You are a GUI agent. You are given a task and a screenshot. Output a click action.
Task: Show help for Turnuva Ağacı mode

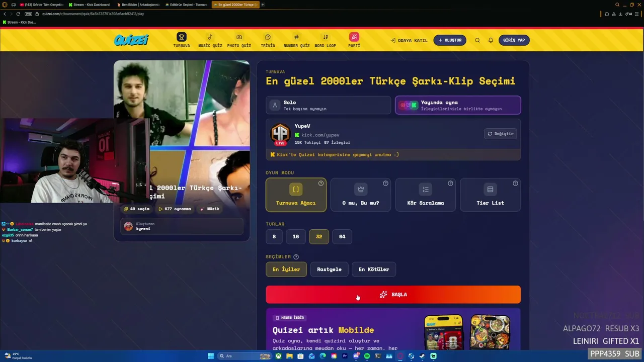click(x=321, y=184)
